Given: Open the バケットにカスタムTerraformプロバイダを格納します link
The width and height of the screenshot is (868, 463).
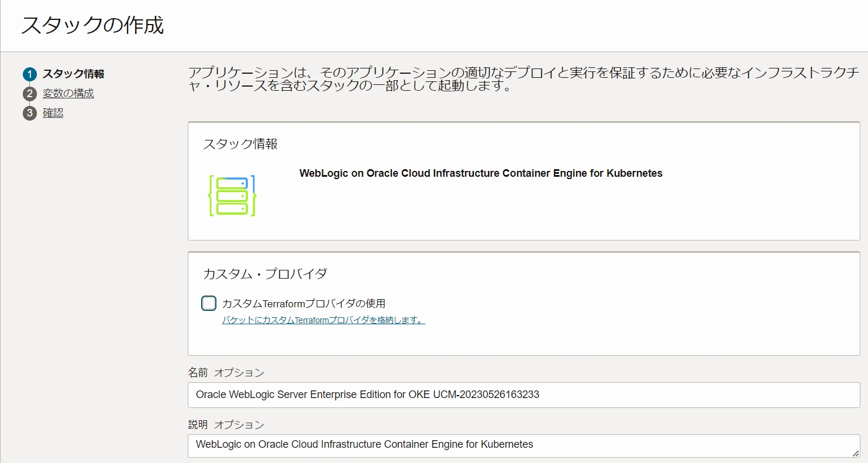Looking at the screenshot, I should click(x=323, y=320).
